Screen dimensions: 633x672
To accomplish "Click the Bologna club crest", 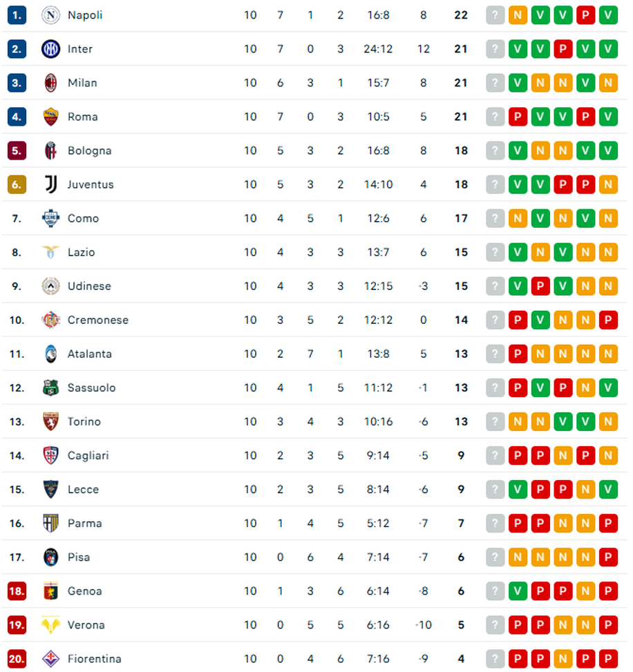I will [50, 151].
